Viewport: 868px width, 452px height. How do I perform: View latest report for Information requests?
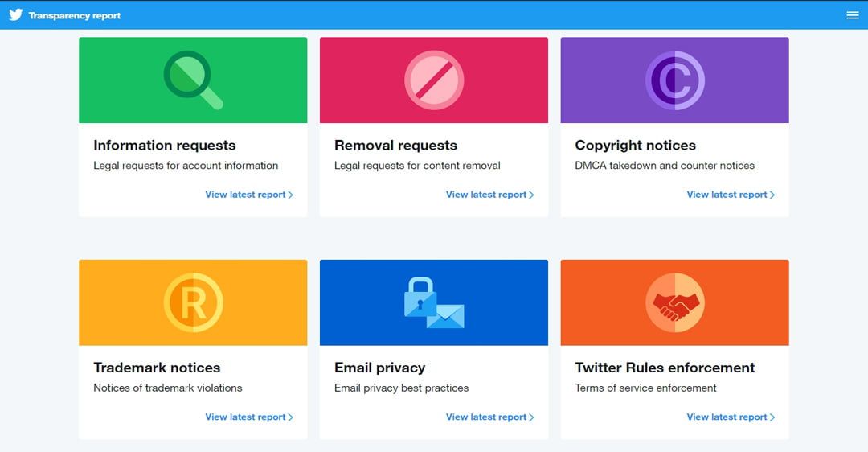(x=249, y=195)
